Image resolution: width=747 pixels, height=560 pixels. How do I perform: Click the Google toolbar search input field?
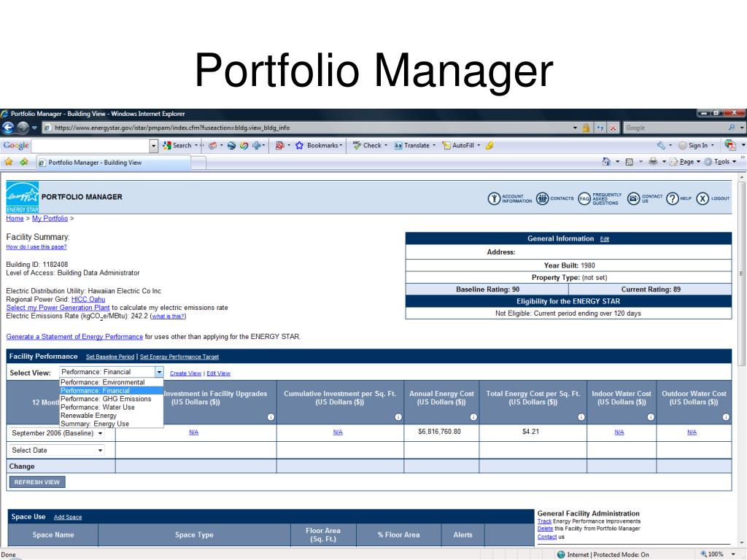[x=90, y=146]
